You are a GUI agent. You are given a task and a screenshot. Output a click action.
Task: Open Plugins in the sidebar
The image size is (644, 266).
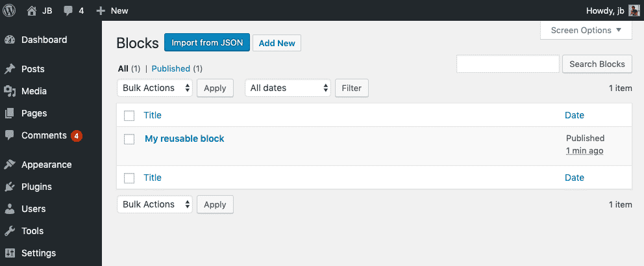pyautogui.click(x=36, y=187)
